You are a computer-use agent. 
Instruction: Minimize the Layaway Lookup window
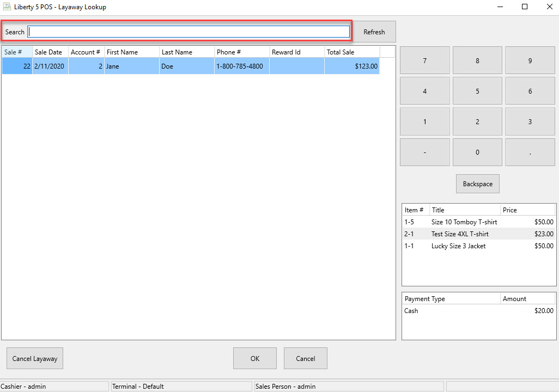tap(500, 7)
